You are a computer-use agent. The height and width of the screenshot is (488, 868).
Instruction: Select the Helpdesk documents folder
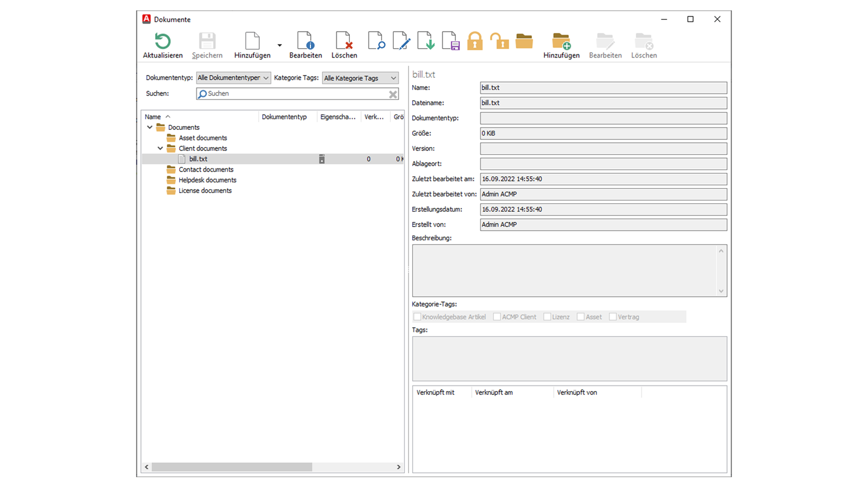tap(207, 180)
